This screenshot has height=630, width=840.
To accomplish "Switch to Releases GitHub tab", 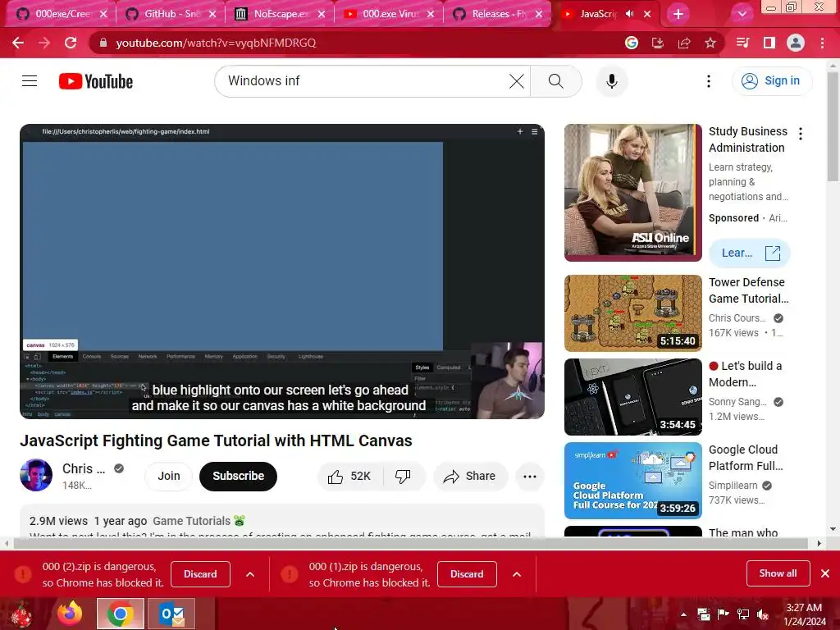I will pos(498,14).
